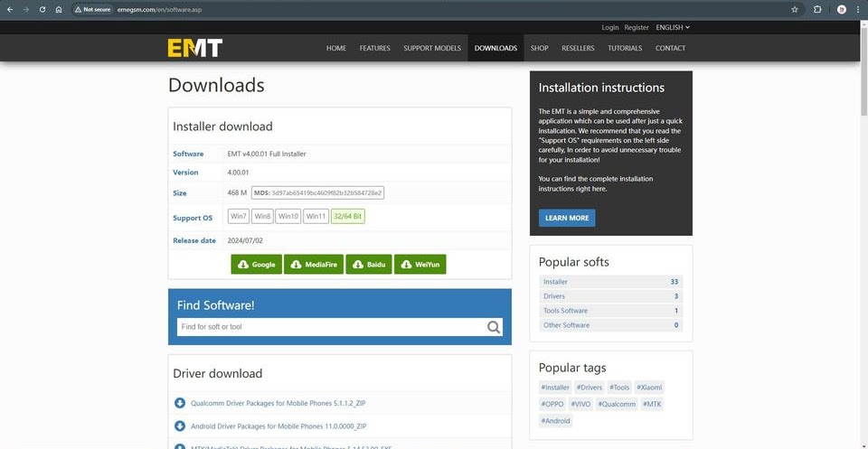Screen dimensions: 868x449
Task: Click the MD5 checksum box
Action: [x=317, y=192]
